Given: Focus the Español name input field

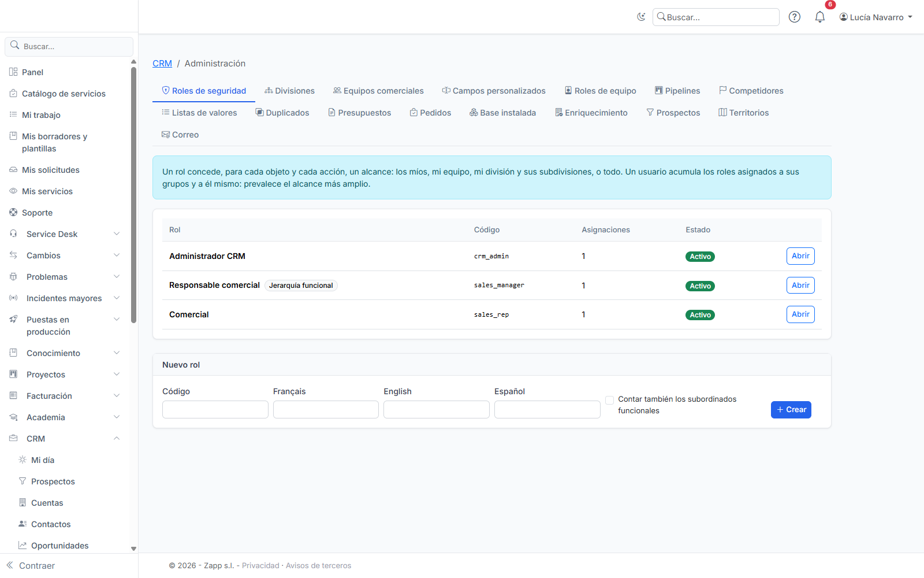Looking at the screenshot, I should [x=547, y=410].
